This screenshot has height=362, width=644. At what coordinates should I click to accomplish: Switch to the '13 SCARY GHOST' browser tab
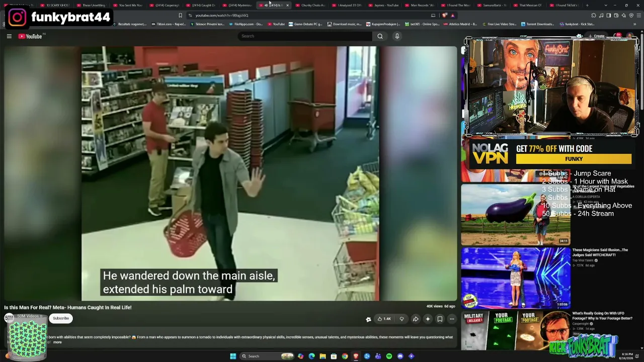pos(56,5)
